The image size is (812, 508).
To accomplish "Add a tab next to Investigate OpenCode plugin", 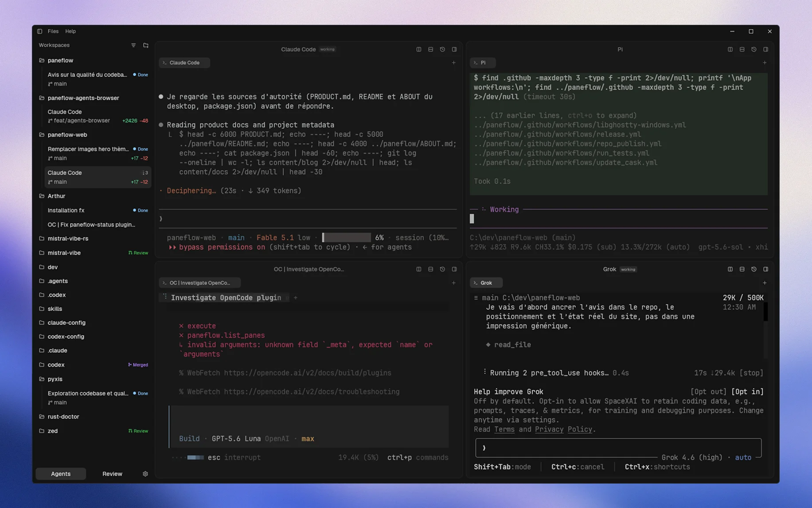I will pyautogui.click(x=296, y=298).
